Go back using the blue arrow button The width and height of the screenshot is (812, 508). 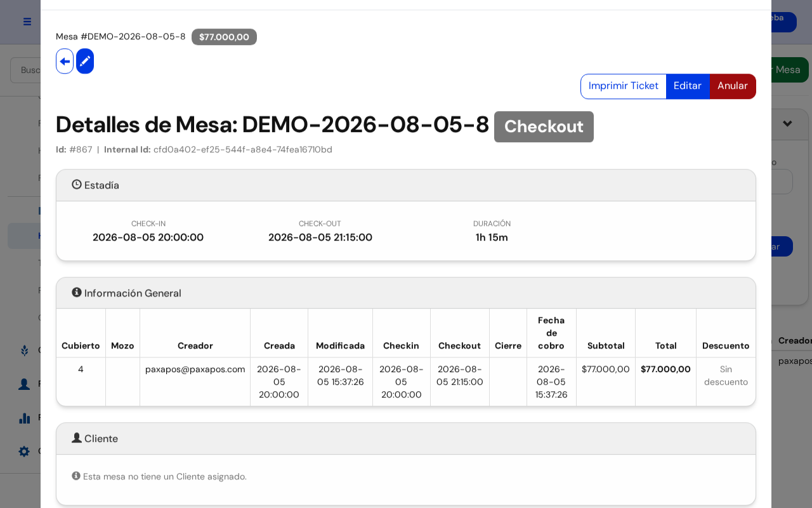click(65, 61)
